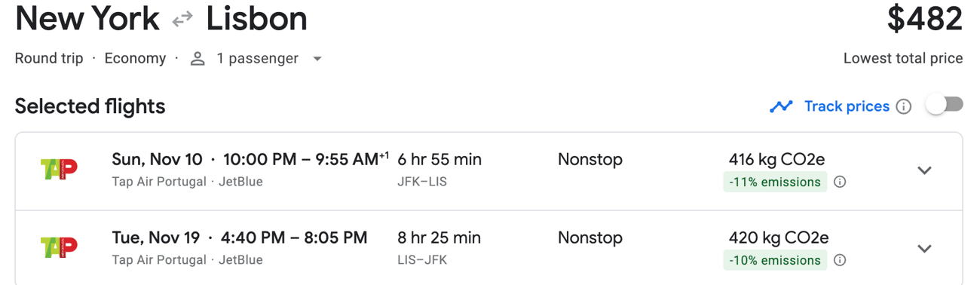Open info icon beside -11% emissions

(x=840, y=182)
